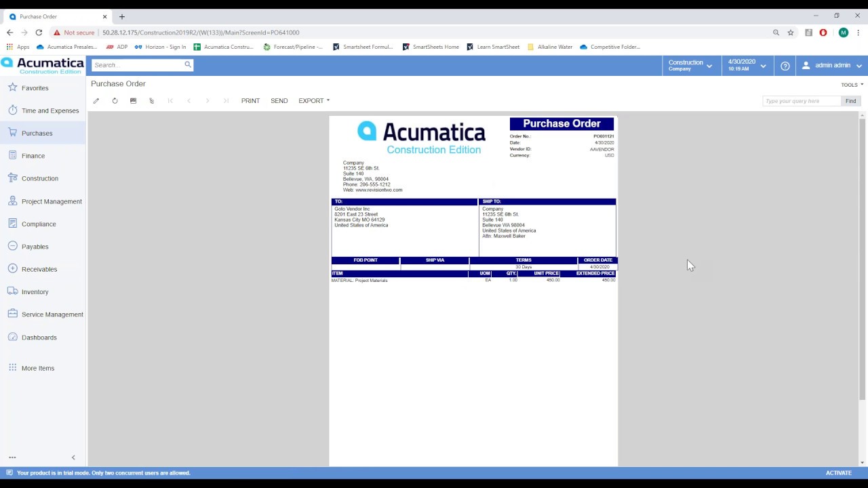The width and height of the screenshot is (868, 488).
Task: Select Purchases in the sidebar
Action: 43,133
